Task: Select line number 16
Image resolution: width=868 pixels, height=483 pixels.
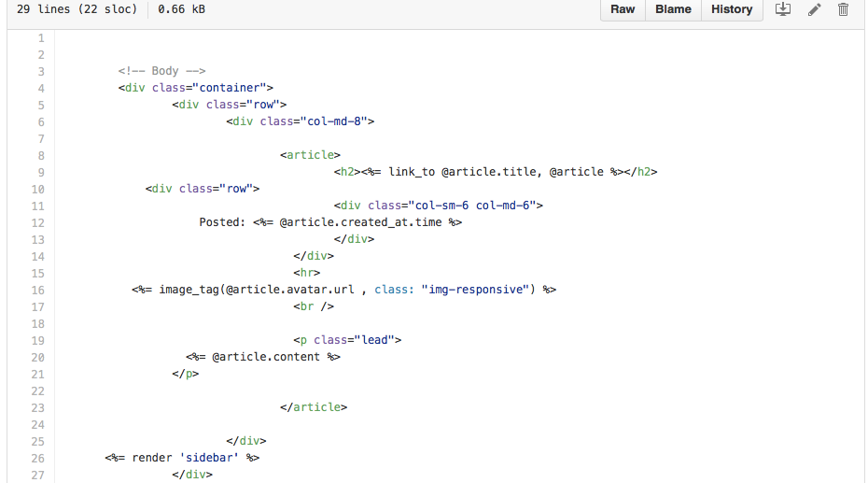Action: (x=37, y=291)
